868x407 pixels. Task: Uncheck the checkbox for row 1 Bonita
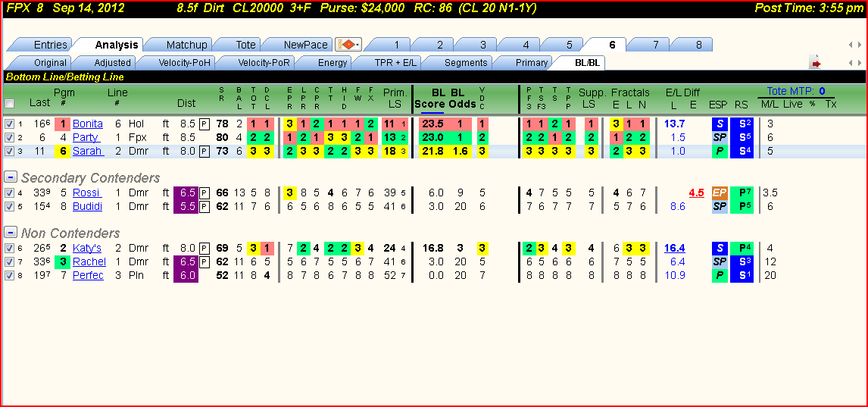(x=9, y=124)
